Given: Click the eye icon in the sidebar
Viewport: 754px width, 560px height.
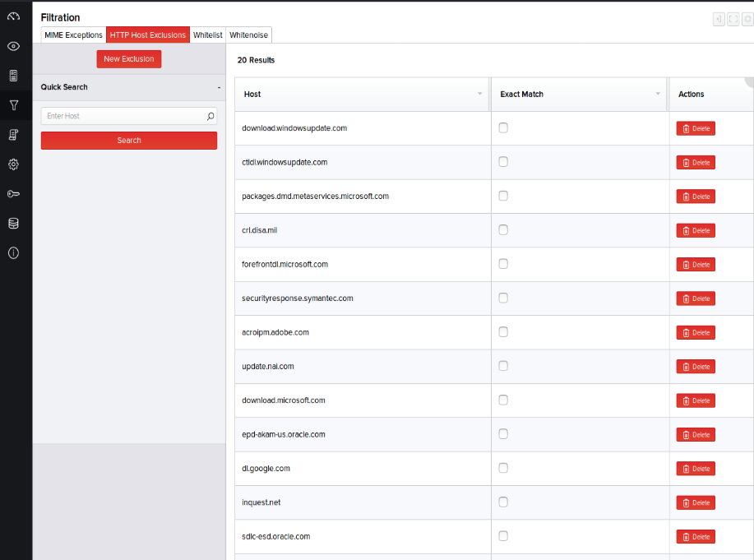Looking at the screenshot, I should 13,46.
